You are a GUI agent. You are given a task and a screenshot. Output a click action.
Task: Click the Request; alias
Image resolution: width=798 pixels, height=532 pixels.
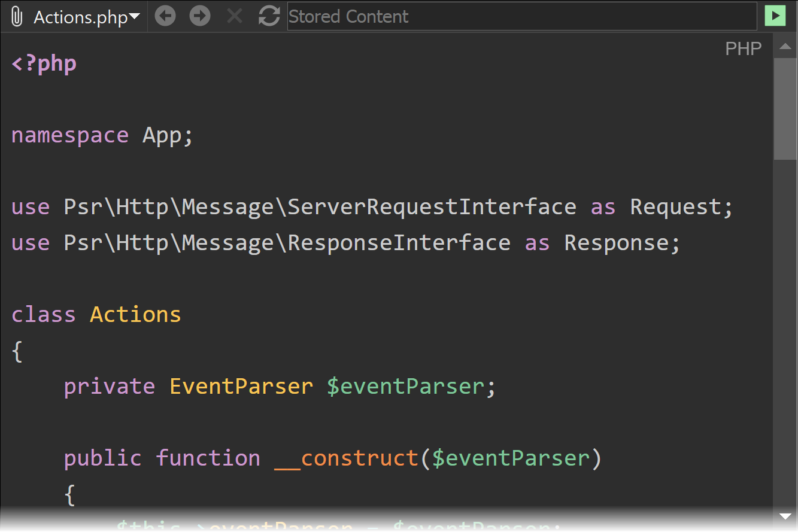click(682, 207)
